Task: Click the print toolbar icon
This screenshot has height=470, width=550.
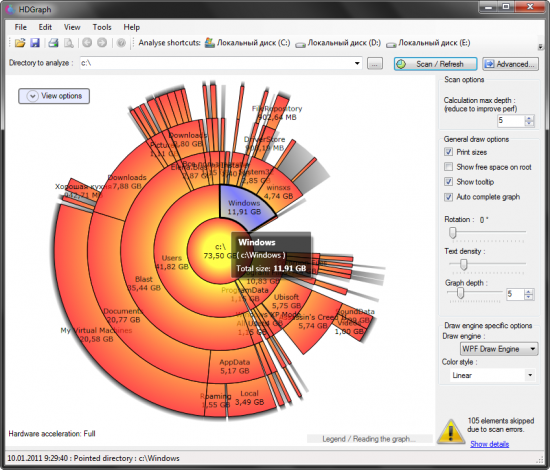Action: [x=53, y=43]
